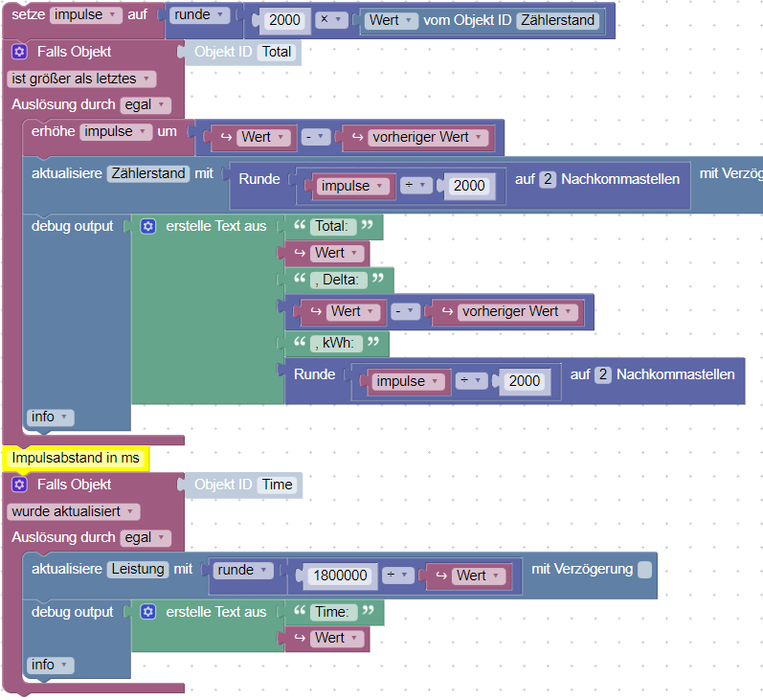Select Zählerstand object ID in setze block

pos(558,20)
